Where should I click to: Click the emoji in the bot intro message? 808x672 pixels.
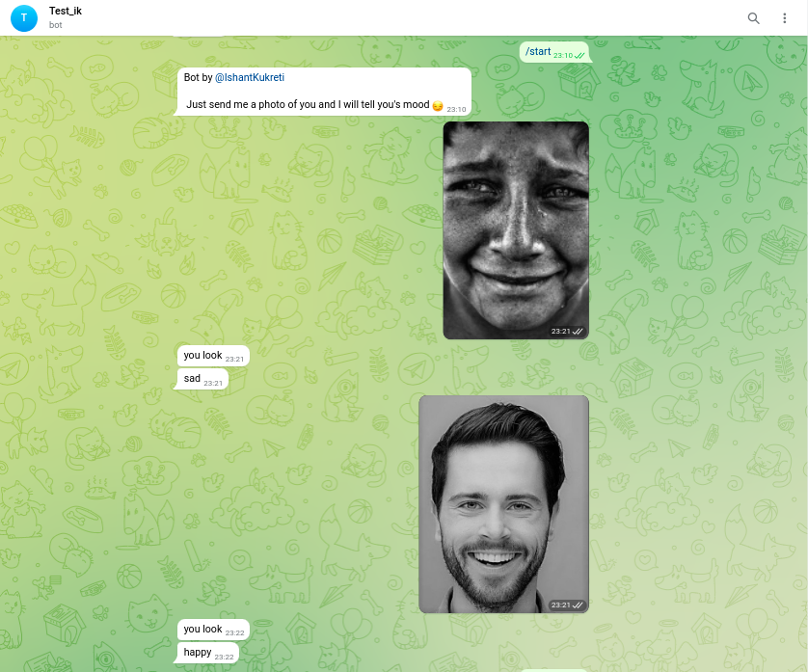pos(438,105)
